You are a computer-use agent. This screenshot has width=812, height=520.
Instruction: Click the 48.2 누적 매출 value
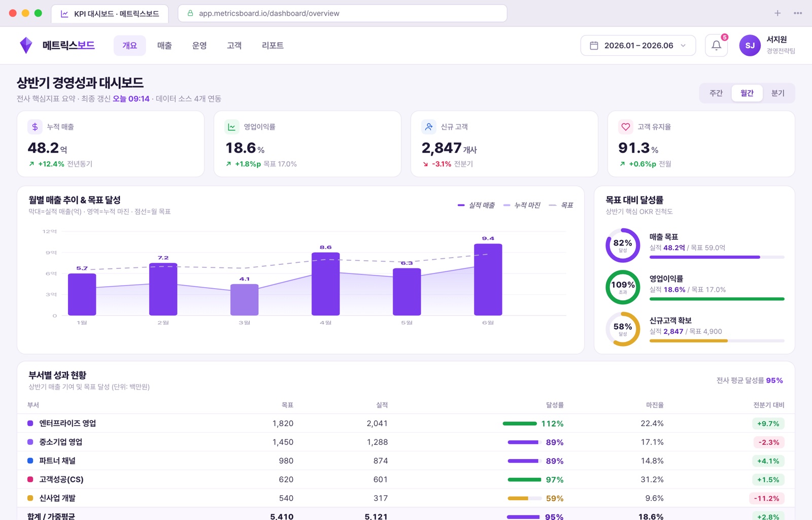pyautogui.click(x=43, y=148)
